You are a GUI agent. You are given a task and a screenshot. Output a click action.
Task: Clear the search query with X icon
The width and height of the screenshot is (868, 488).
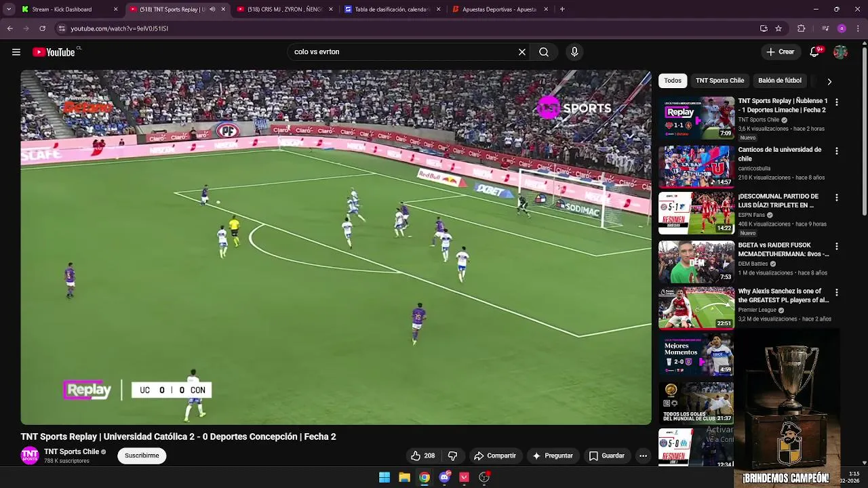point(522,52)
